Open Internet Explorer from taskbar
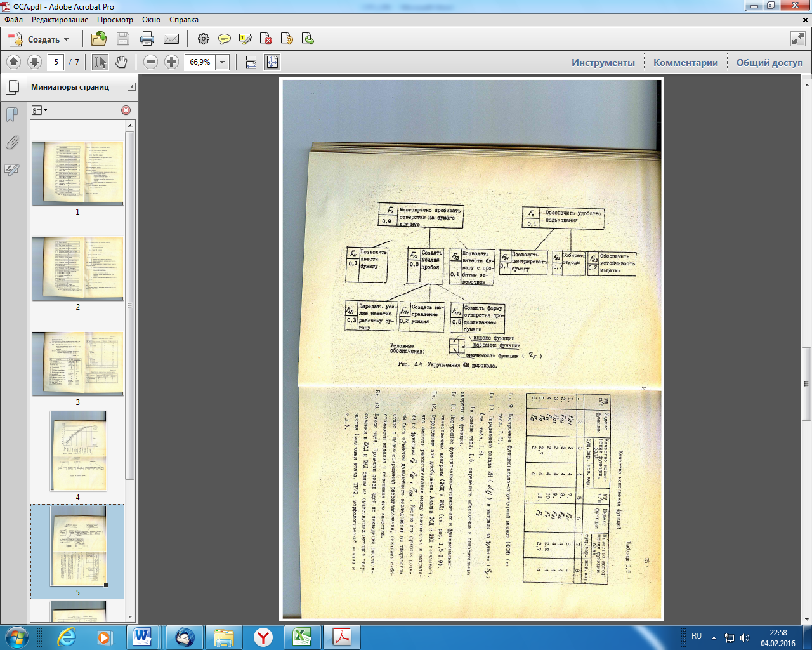The height and width of the screenshot is (650, 812). coord(66,637)
